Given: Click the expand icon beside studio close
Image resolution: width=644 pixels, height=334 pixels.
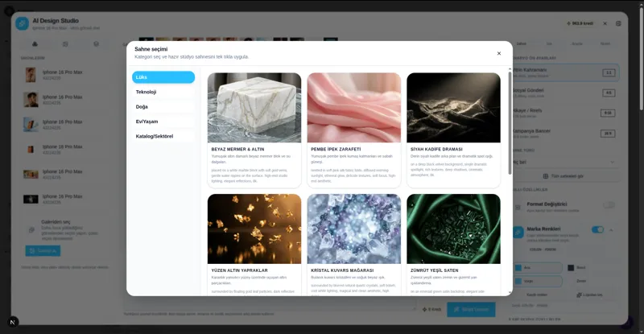Looking at the screenshot, I should [x=618, y=24].
